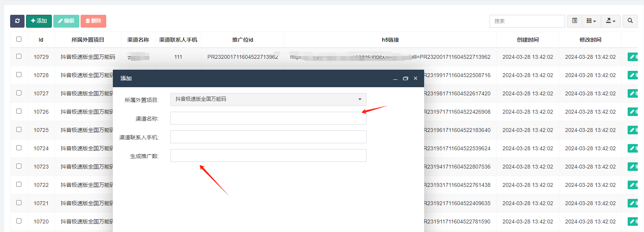Screen dimensions: 644x232
Task: Check the row 10726 checkbox
Action: coord(19,111)
